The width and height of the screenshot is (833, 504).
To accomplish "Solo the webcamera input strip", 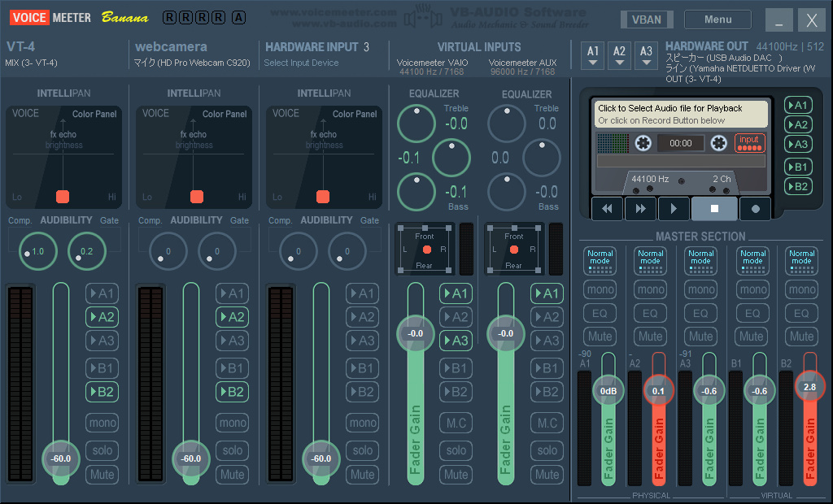I will point(232,450).
